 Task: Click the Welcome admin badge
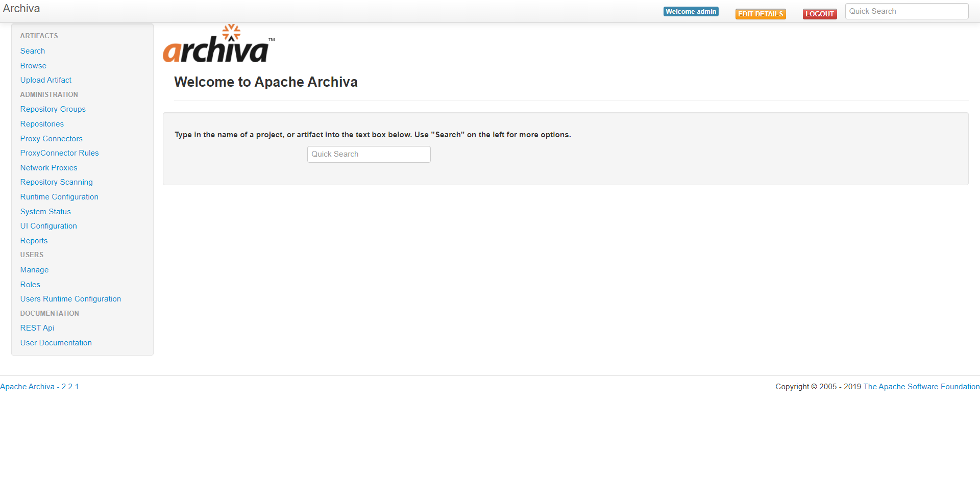click(691, 11)
